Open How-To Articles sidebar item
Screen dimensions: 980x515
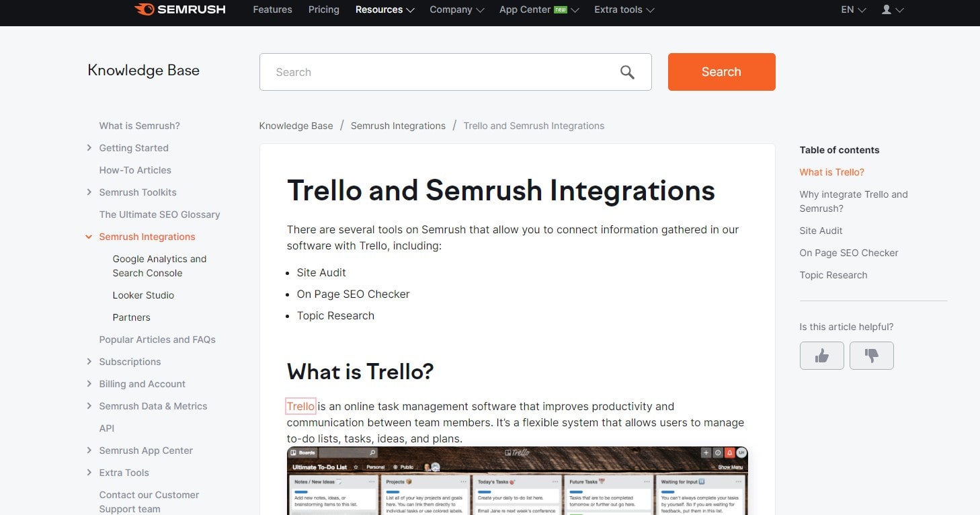[135, 170]
